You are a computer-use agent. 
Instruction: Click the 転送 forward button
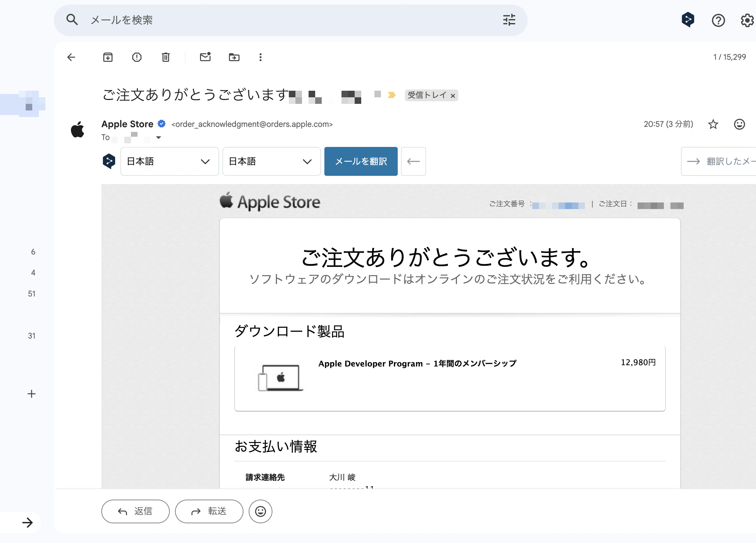click(209, 511)
